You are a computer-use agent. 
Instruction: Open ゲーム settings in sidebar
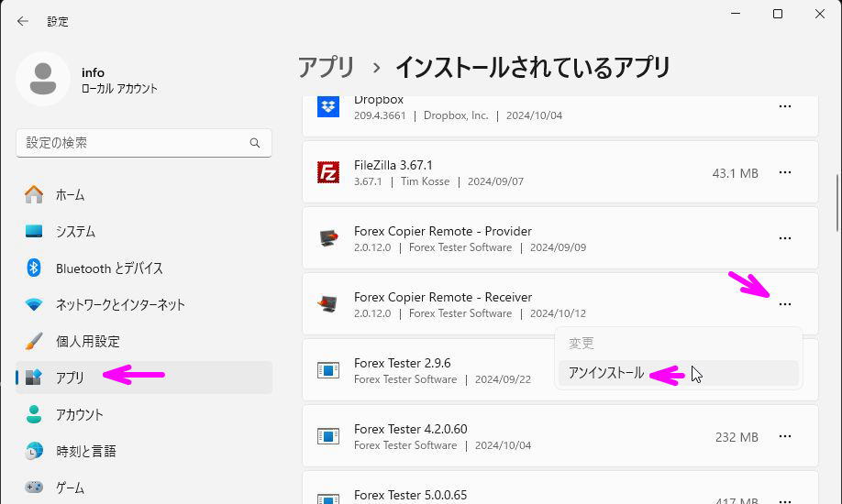(144, 488)
